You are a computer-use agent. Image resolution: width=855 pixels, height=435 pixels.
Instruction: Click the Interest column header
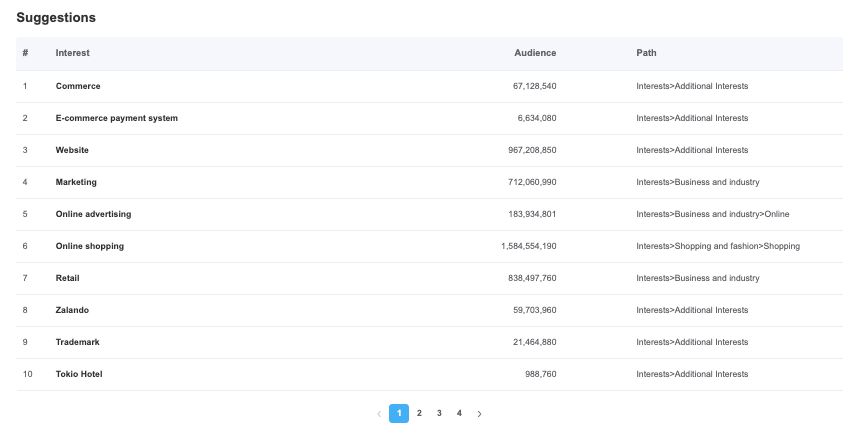tap(73, 53)
